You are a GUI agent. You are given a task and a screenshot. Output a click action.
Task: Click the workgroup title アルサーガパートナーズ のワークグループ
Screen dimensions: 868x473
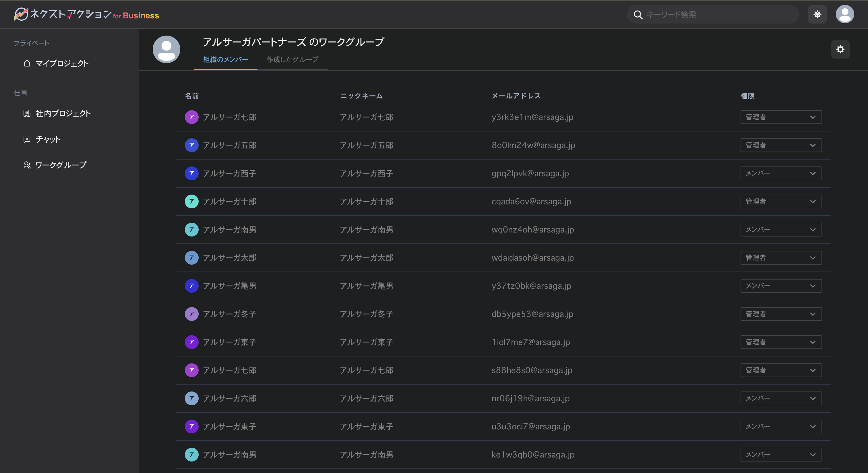click(293, 42)
